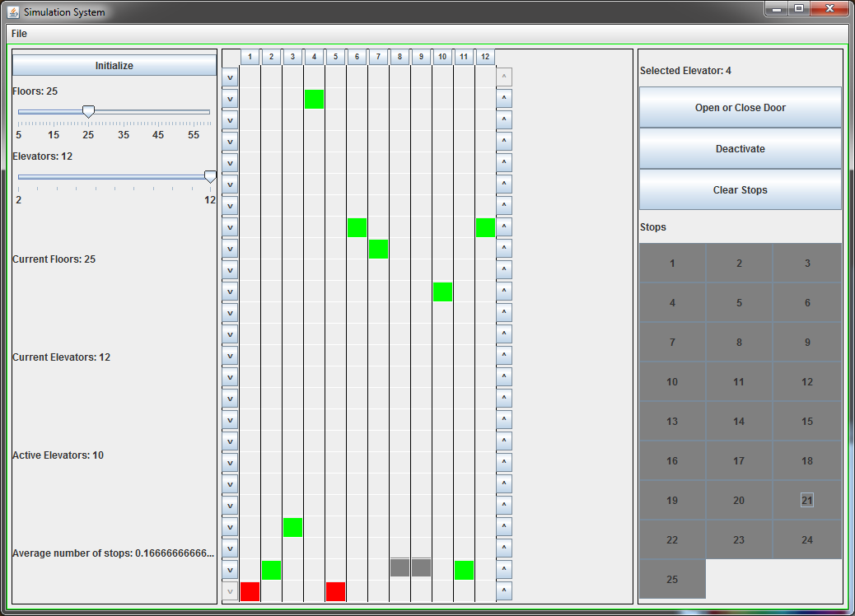Select the red car in elevator shaft 5

[x=335, y=591]
